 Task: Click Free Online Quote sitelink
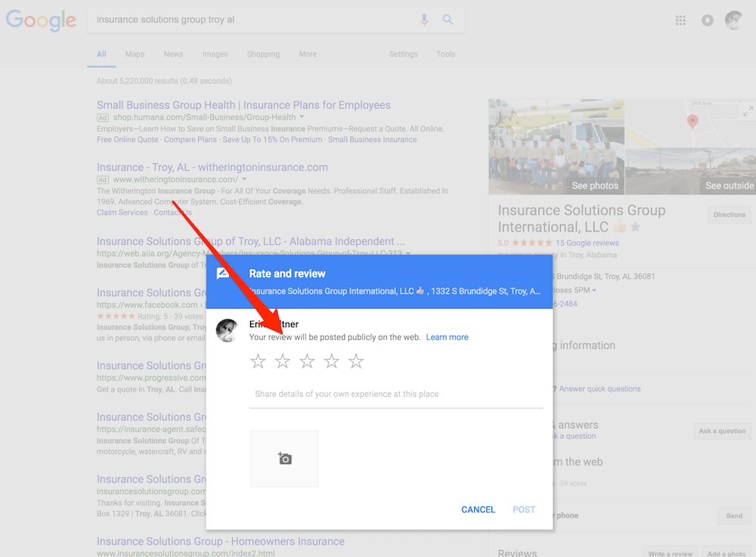tap(127, 140)
